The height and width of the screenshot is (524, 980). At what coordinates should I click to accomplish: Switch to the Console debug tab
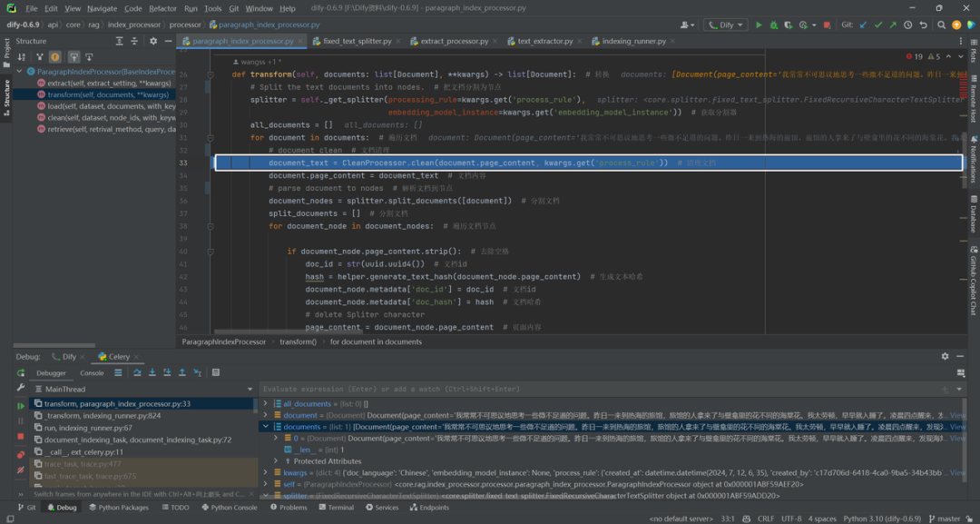[x=92, y=372]
